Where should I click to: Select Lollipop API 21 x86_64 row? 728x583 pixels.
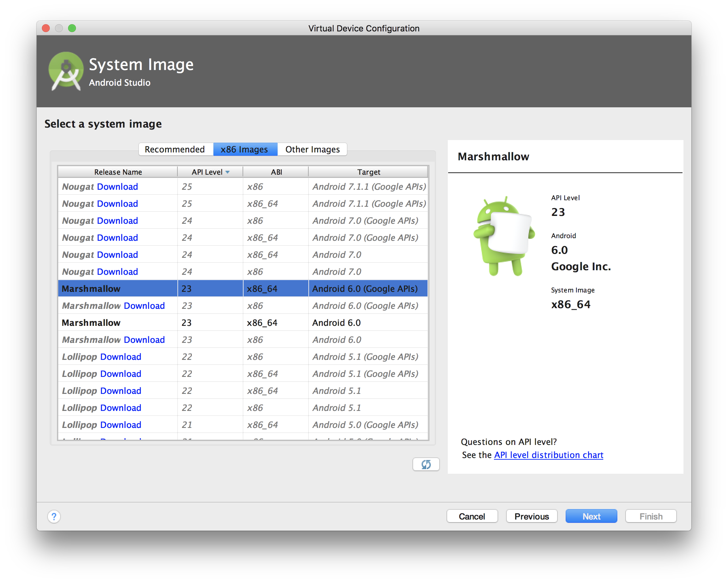coord(243,425)
